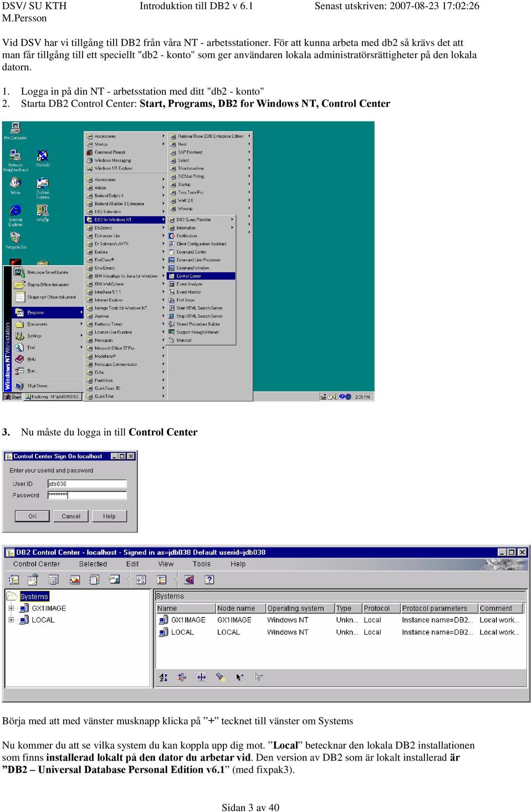Screen dimensions: 532x812
Task: Click Help button in the Sign On dialog
Action: 109,516
